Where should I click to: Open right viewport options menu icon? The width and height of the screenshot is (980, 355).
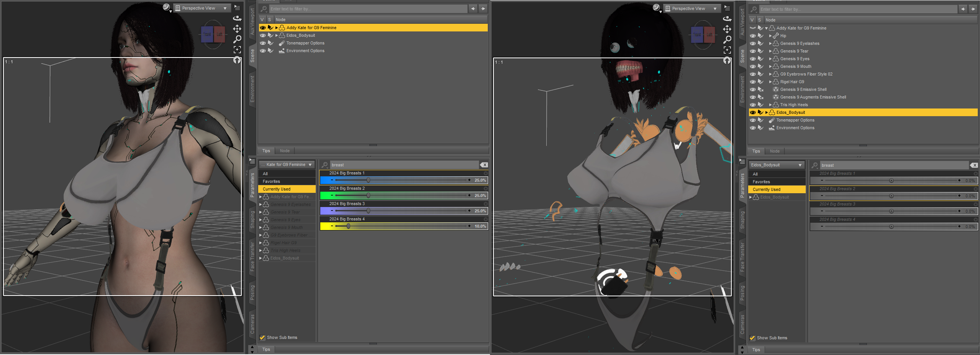728,8
